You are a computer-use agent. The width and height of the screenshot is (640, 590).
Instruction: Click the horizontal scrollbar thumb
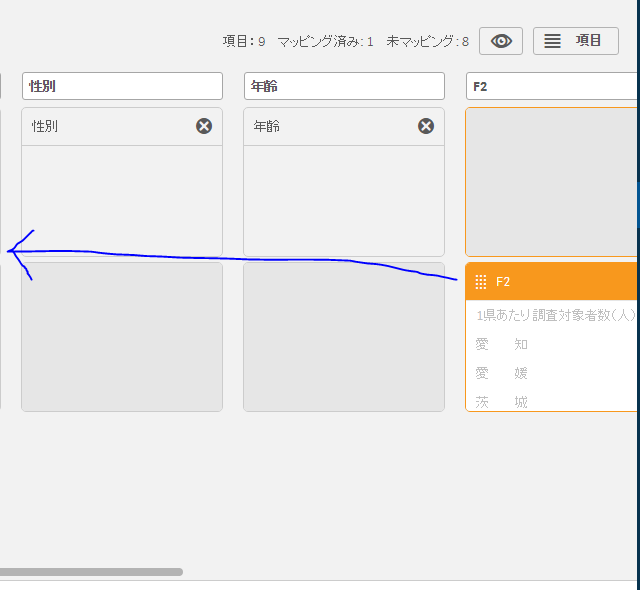point(91,572)
